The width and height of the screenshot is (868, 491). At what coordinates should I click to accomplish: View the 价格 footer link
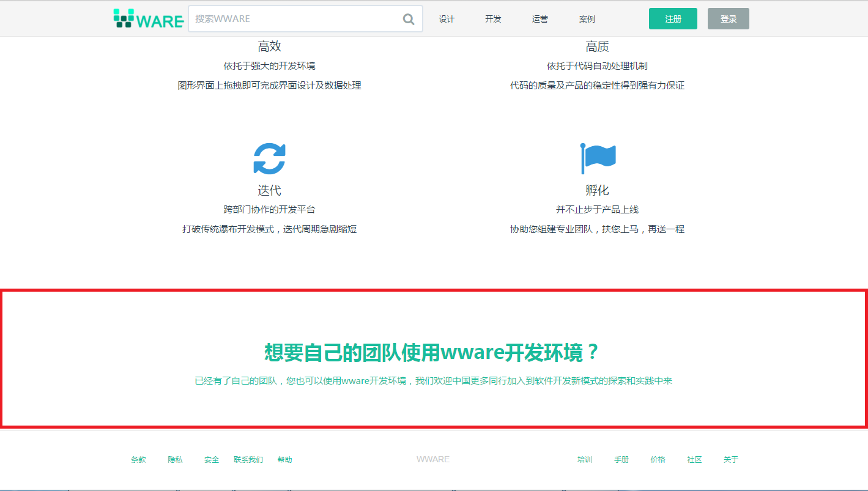(658, 460)
